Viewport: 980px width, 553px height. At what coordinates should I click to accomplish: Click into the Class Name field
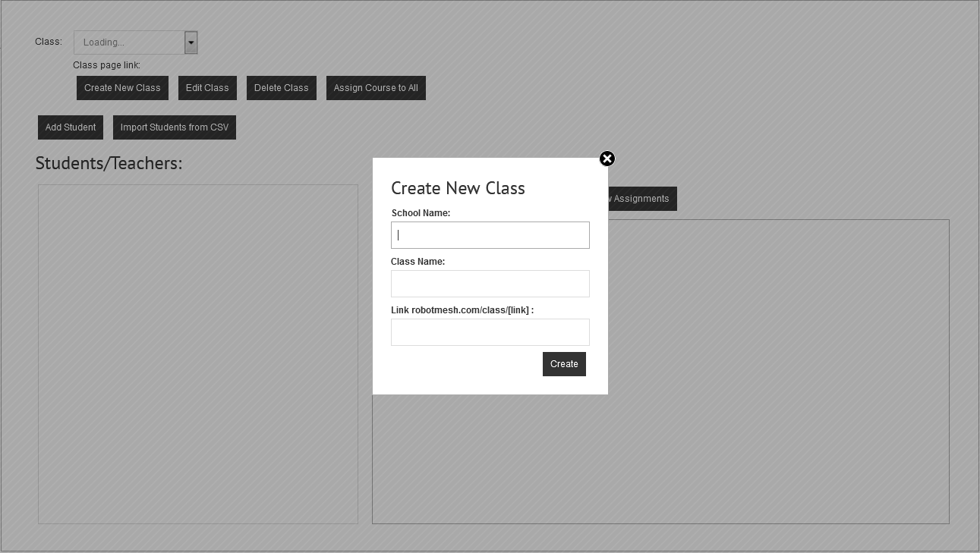[490, 284]
